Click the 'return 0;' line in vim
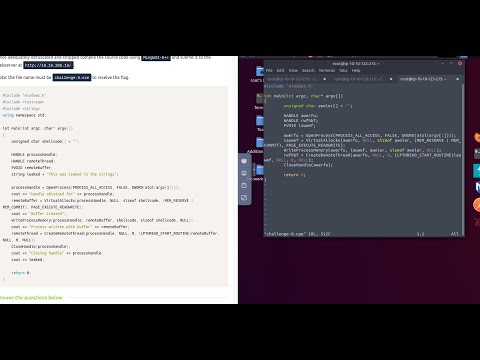The image size is (480, 360). tap(294, 175)
